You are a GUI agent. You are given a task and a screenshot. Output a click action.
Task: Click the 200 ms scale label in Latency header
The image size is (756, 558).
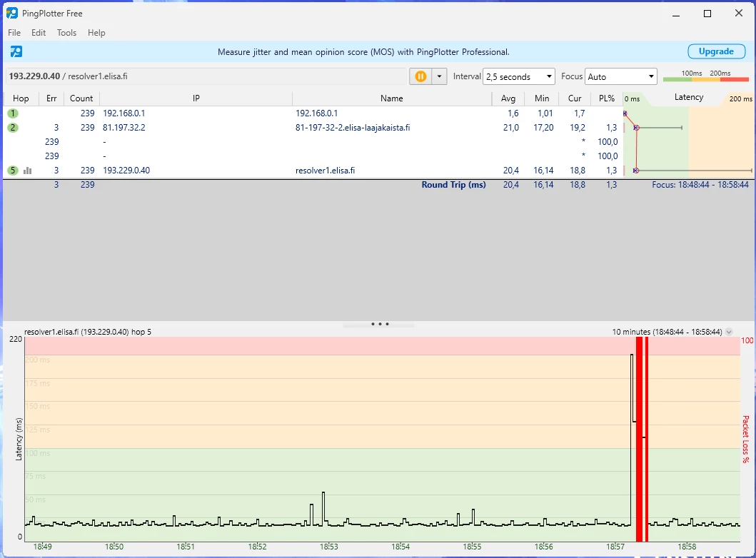point(740,98)
